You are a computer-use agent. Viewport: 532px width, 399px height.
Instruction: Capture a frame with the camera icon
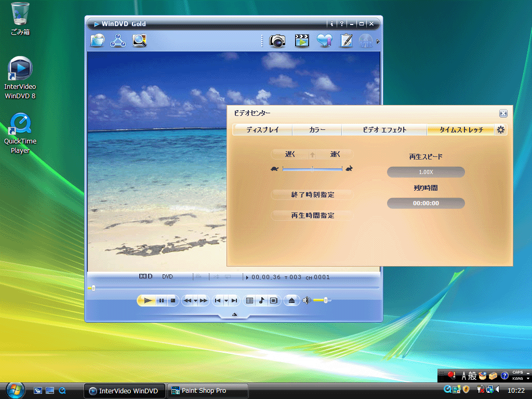click(277, 41)
